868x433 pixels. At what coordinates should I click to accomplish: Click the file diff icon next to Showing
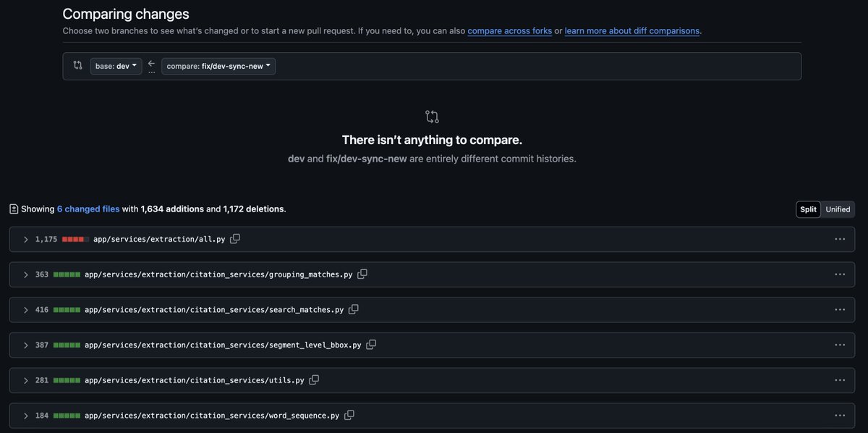[14, 209]
